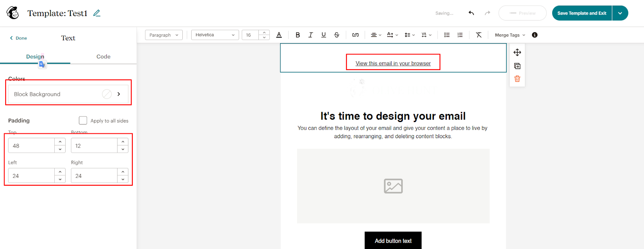Select the email heading text block
Image resolution: width=644 pixels, height=249 pixels.
[393, 116]
